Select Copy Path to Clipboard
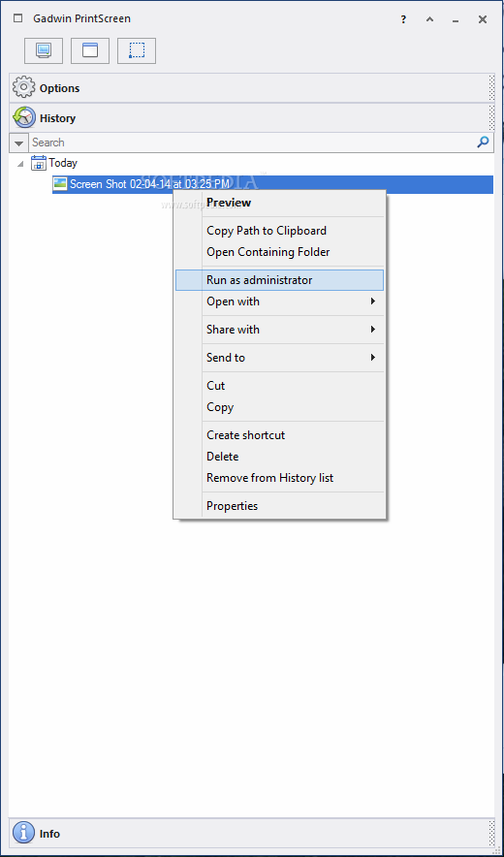 (x=279, y=231)
